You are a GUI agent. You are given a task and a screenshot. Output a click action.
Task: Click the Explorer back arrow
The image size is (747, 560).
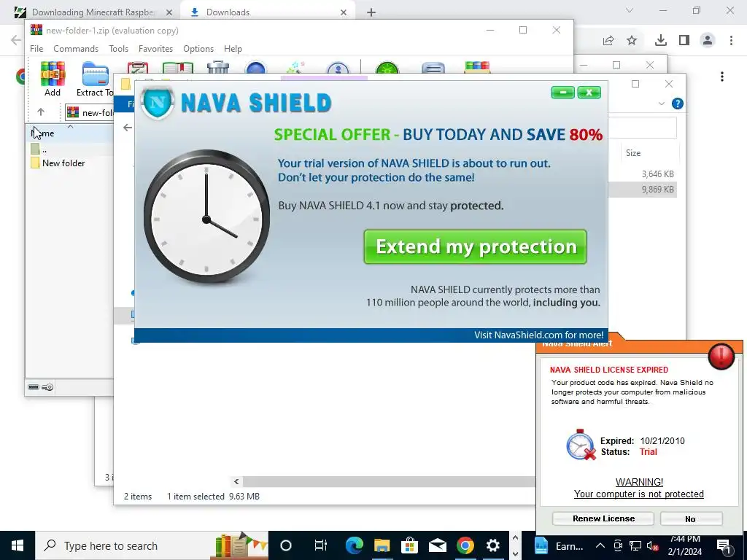(127, 128)
